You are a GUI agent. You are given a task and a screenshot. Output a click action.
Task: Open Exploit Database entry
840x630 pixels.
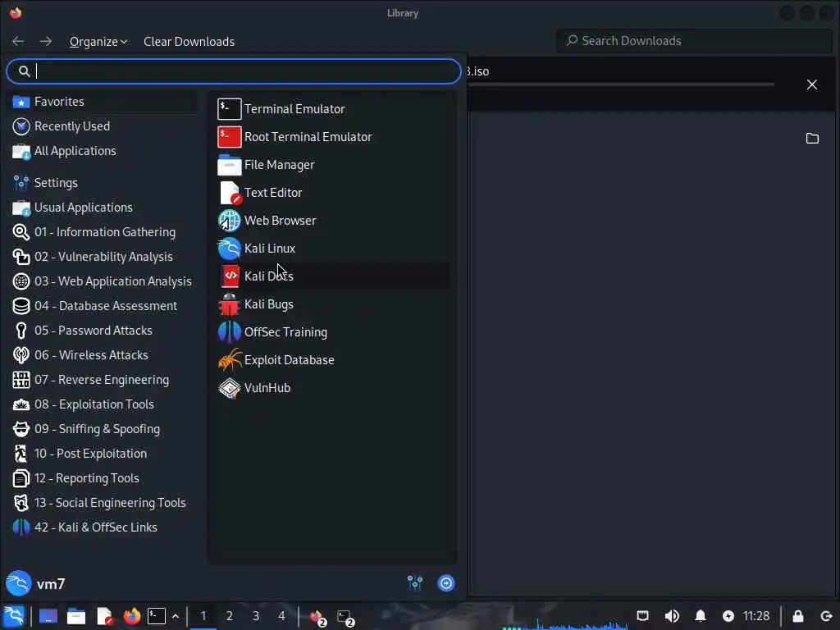point(332,359)
